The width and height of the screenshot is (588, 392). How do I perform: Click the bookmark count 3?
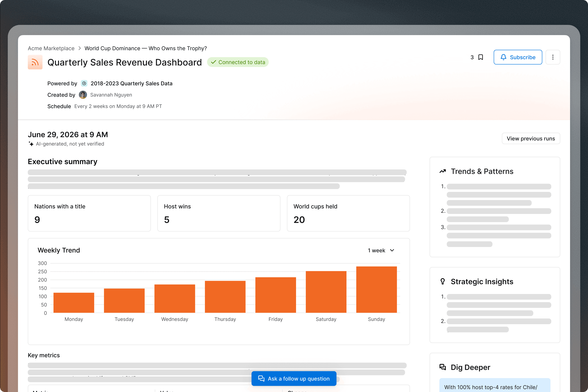click(x=472, y=57)
